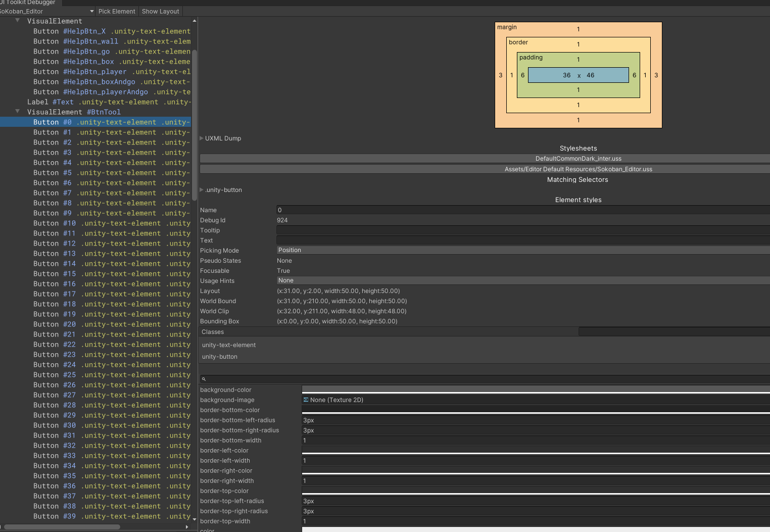Viewport: 770px width, 532px height.
Task: Click the unity-button class entry
Action: 220,357
